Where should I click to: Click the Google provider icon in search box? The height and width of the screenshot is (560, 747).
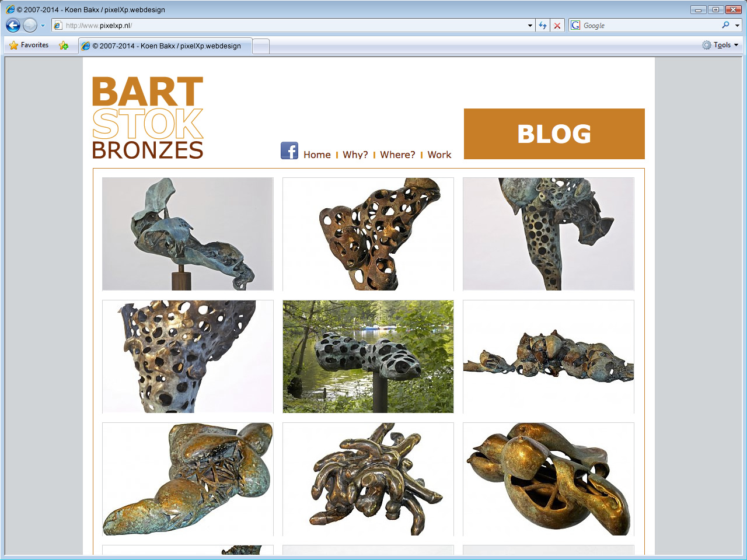[x=575, y=25]
